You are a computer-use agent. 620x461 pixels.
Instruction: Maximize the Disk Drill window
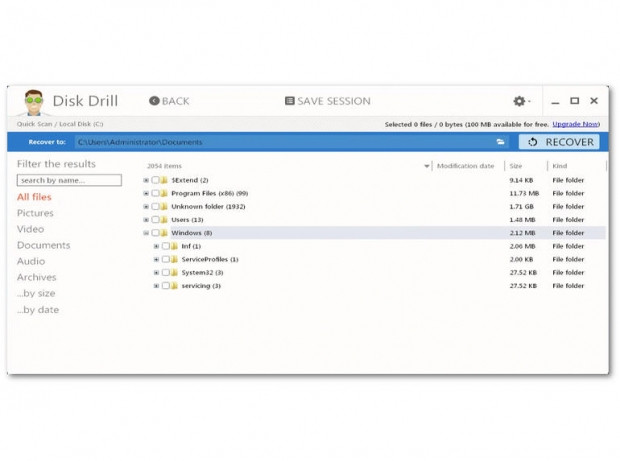(575, 101)
